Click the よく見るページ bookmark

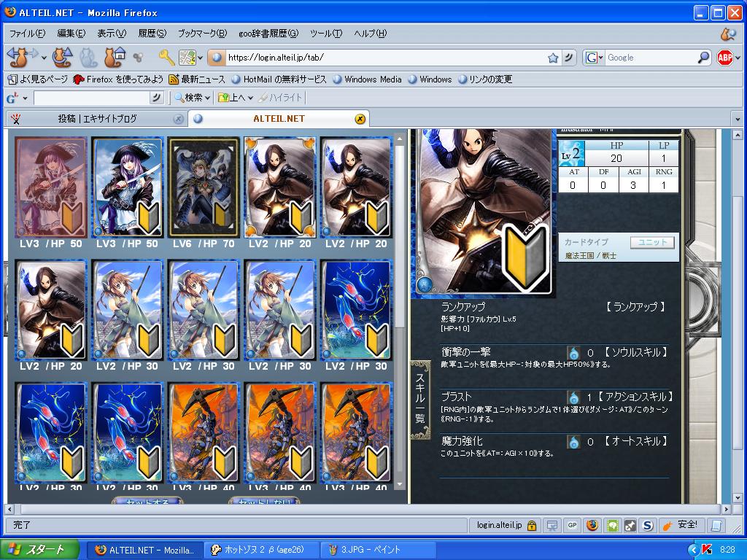38,79
